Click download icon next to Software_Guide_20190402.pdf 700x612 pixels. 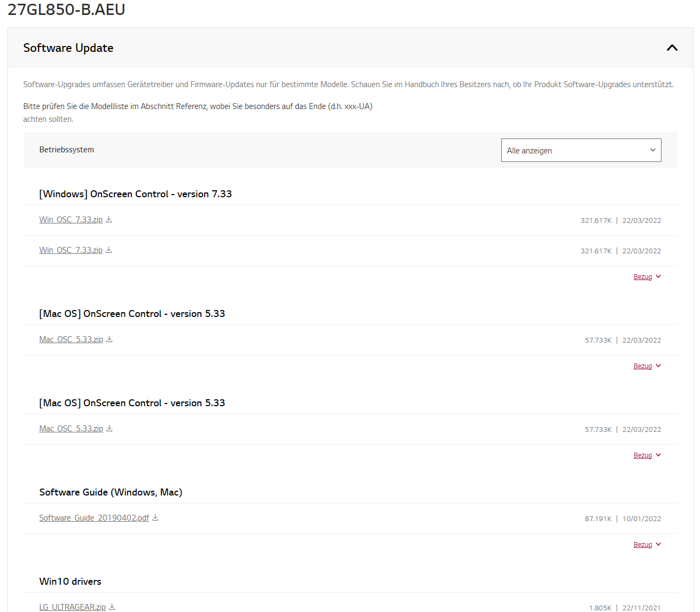155,517
